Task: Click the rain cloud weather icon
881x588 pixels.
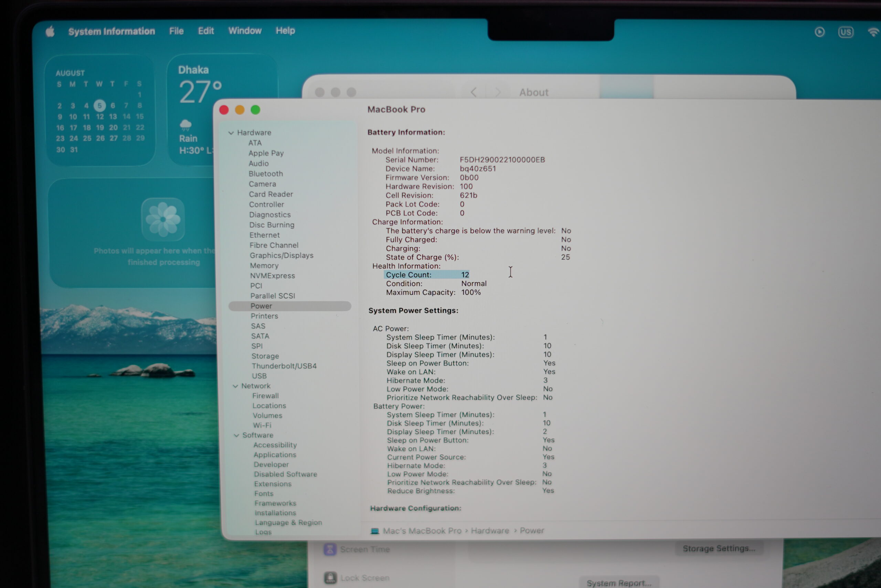Action: tap(186, 125)
